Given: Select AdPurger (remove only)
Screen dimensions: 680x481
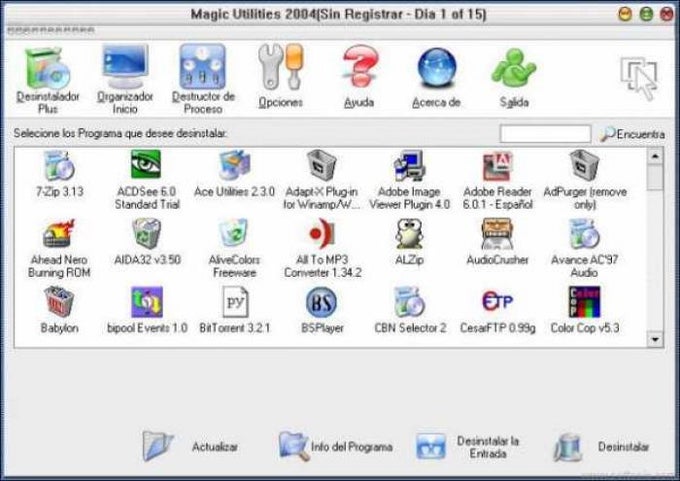Looking at the screenshot, I should point(585,180).
